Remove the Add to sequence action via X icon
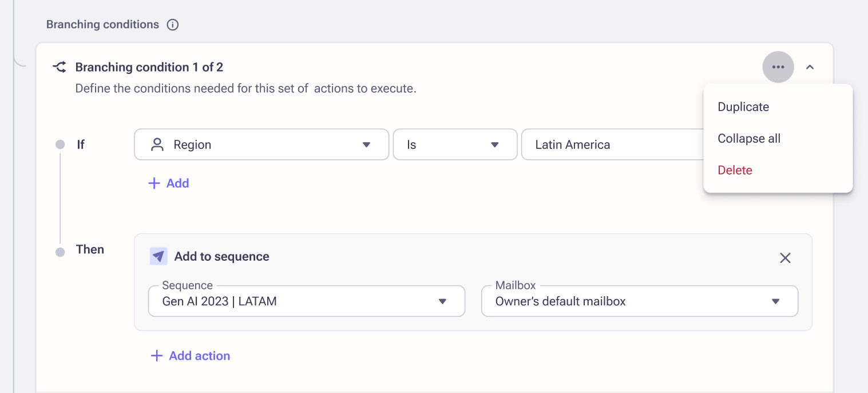The image size is (868, 393). click(785, 258)
